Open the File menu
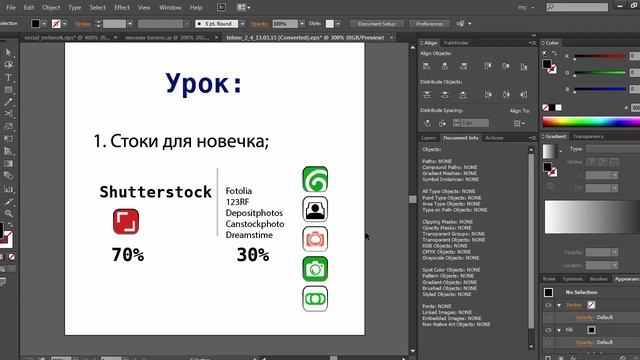Viewport: 640px width, 360px height. point(11,7)
